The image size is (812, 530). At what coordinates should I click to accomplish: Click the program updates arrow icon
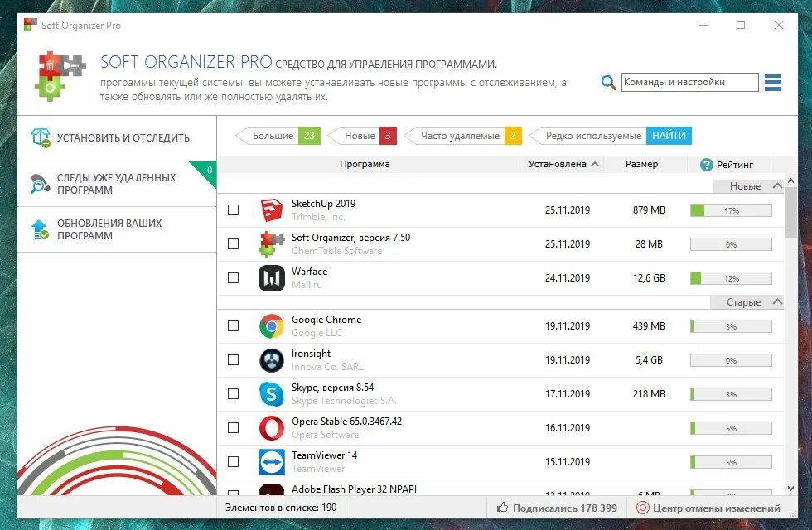point(40,229)
